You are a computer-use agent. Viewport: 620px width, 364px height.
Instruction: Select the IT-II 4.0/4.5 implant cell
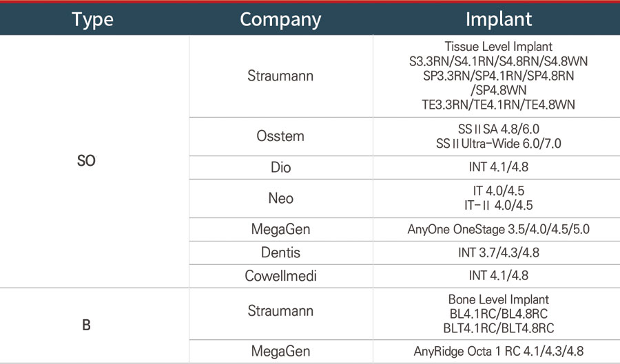498,205
